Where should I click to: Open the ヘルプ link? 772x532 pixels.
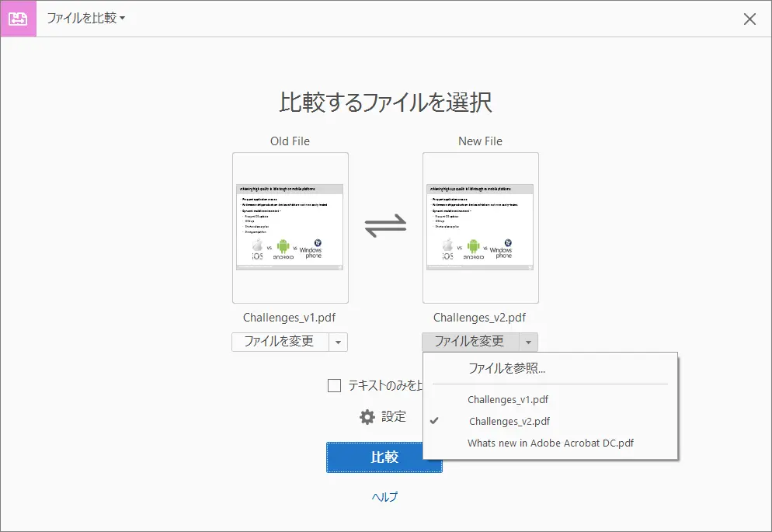384,495
